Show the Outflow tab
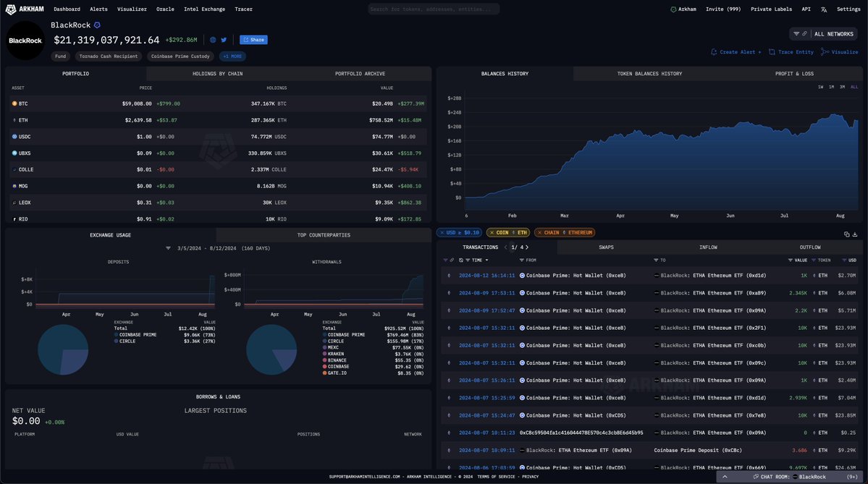Image resolution: width=868 pixels, height=484 pixels. pyautogui.click(x=810, y=247)
